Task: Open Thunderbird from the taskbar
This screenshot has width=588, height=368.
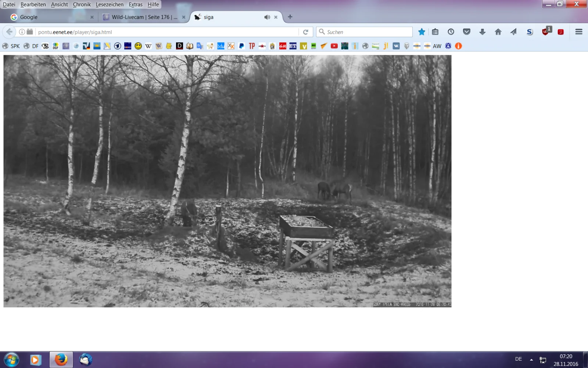Action: 86,360
